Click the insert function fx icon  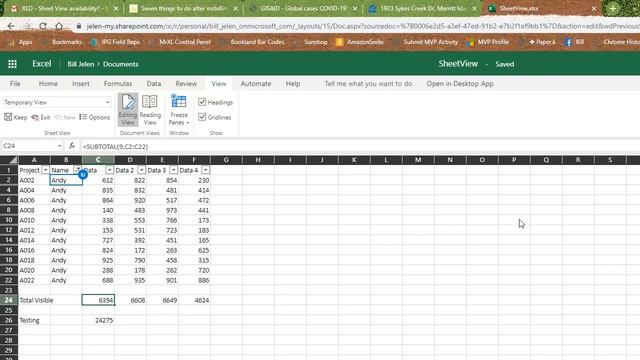(72, 146)
